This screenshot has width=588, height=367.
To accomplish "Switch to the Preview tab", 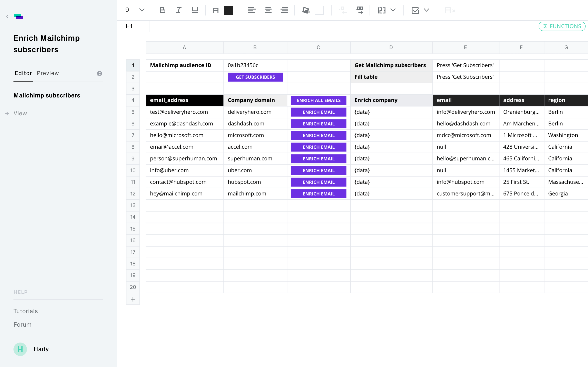I will pos(48,73).
